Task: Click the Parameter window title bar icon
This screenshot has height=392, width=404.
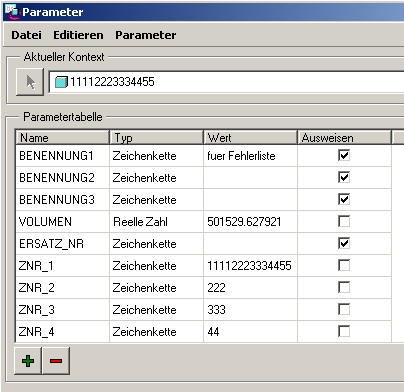Action: click(x=12, y=11)
